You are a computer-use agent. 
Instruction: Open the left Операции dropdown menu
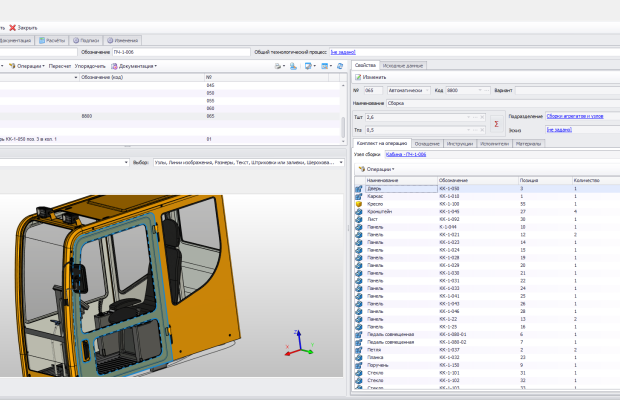pyautogui.click(x=27, y=66)
